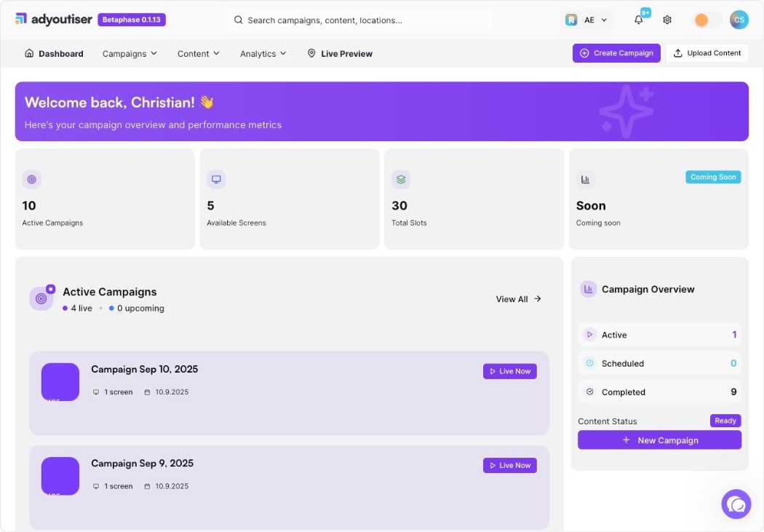Click the Total Slots layers icon
This screenshot has height=532, width=764.
click(x=401, y=179)
